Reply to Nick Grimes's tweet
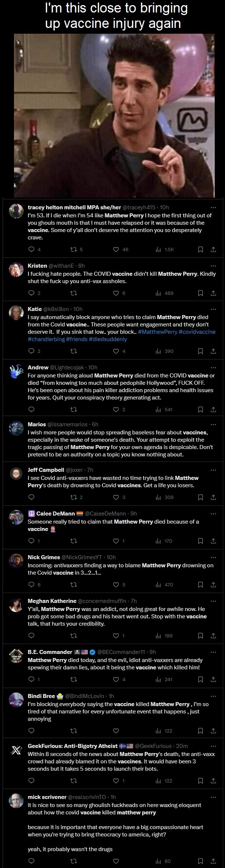 pyautogui.click(x=32, y=585)
